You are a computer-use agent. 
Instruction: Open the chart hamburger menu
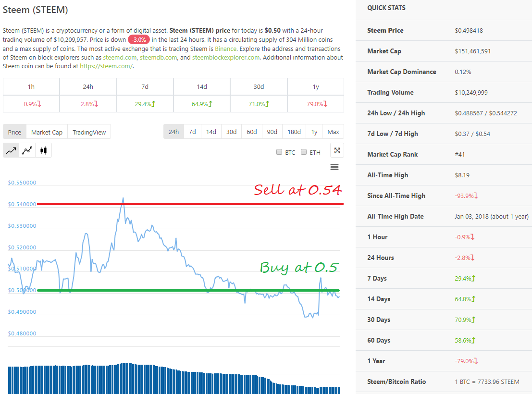(334, 167)
